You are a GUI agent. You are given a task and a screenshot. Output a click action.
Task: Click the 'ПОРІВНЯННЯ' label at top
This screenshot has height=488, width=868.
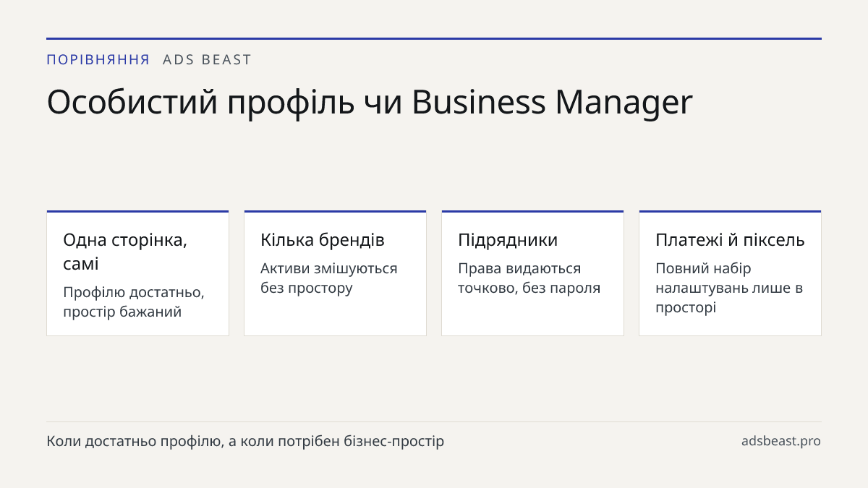tap(98, 60)
